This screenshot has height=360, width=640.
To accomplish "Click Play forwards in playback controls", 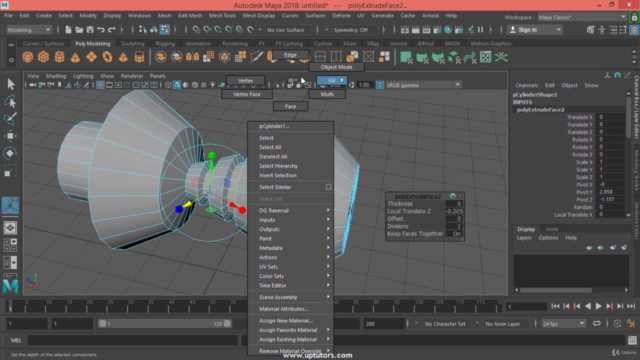I will pyautogui.click(x=598, y=306).
